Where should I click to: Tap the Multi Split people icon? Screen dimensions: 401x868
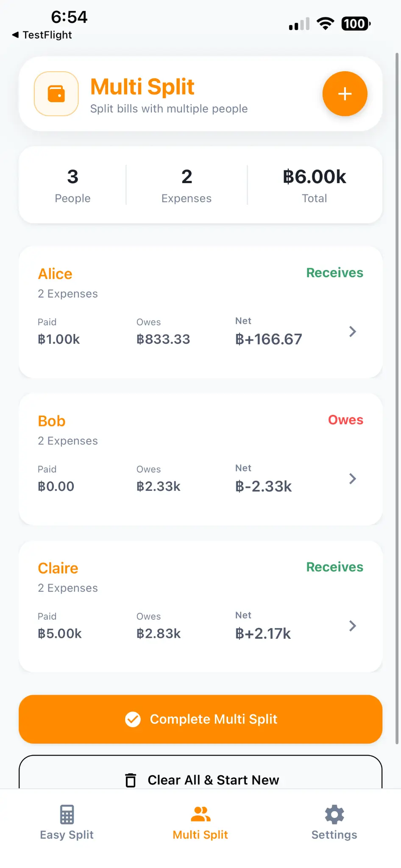(x=200, y=814)
